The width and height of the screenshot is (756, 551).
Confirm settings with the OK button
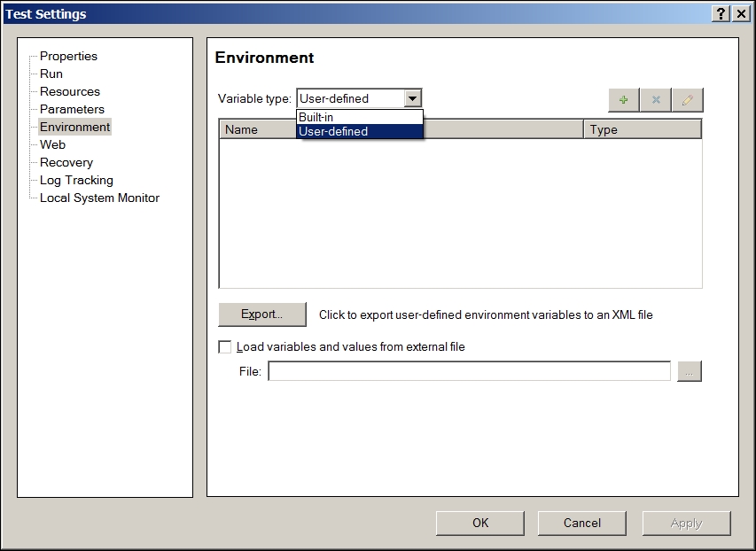tap(479, 523)
